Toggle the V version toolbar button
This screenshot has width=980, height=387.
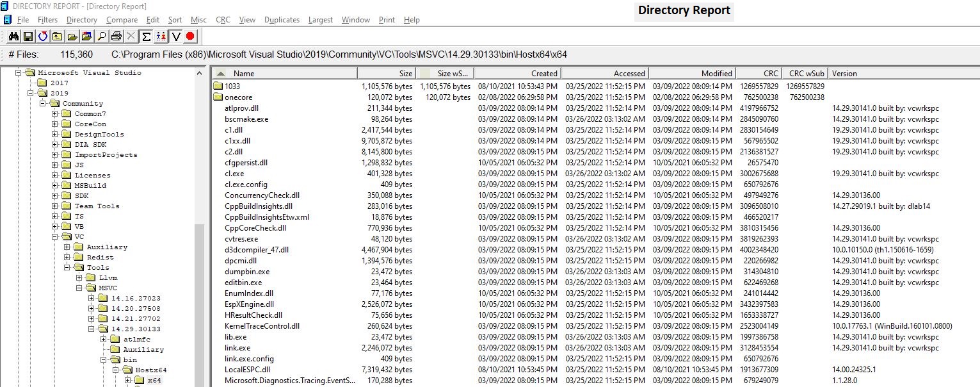pos(175,37)
